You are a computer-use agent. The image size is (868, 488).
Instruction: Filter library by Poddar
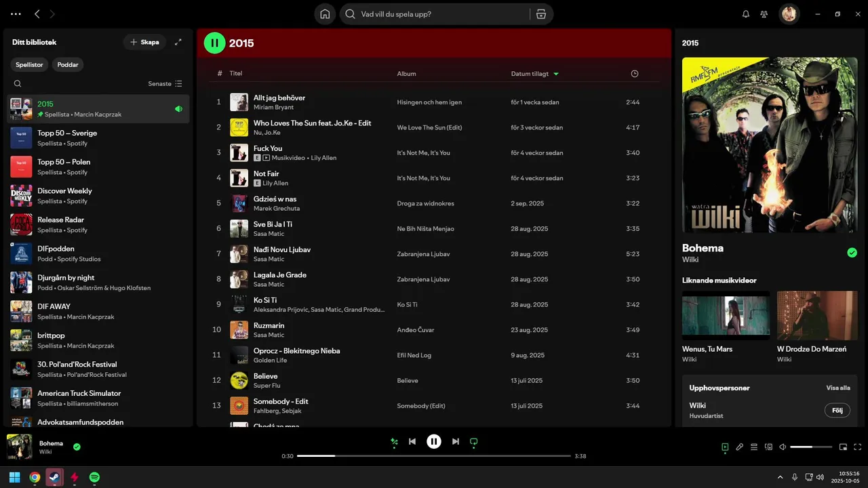pyautogui.click(x=68, y=64)
